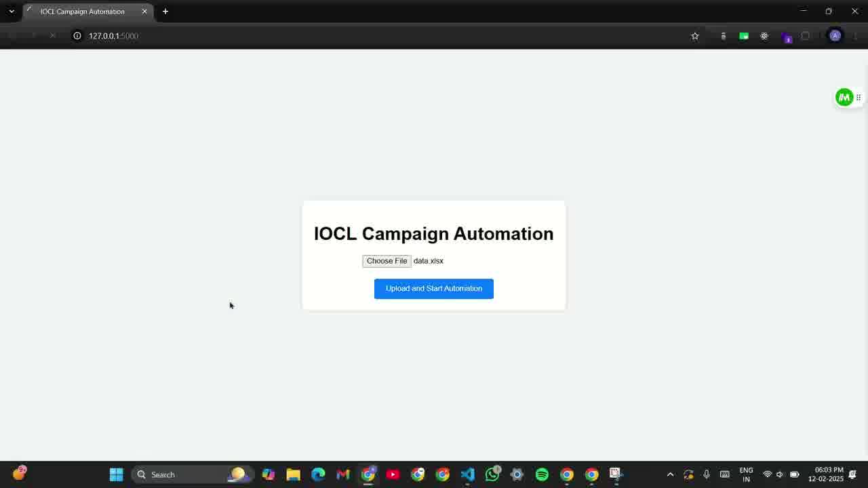Viewport: 868px width, 488px height.
Task: Bookmark this page with star icon
Action: point(694,36)
